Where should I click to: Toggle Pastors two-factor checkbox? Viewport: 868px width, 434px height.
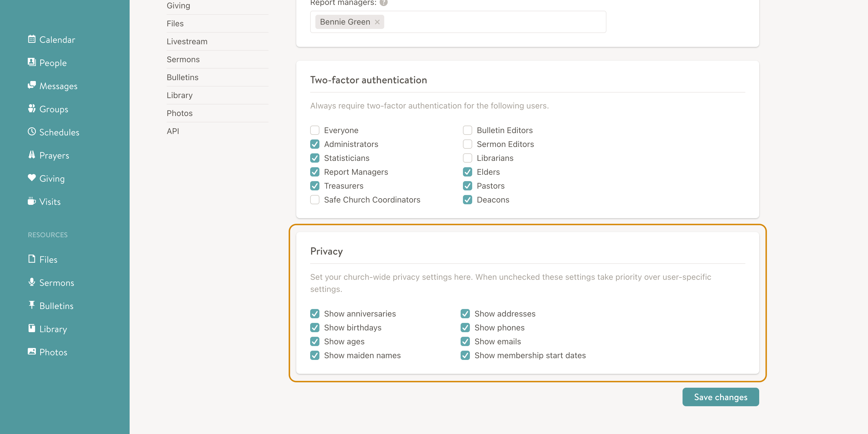point(467,186)
